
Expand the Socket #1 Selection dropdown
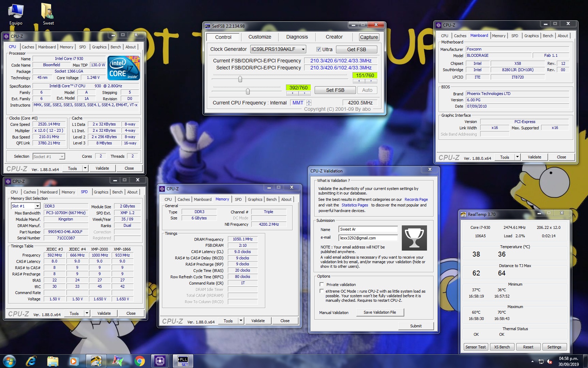point(62,157)
